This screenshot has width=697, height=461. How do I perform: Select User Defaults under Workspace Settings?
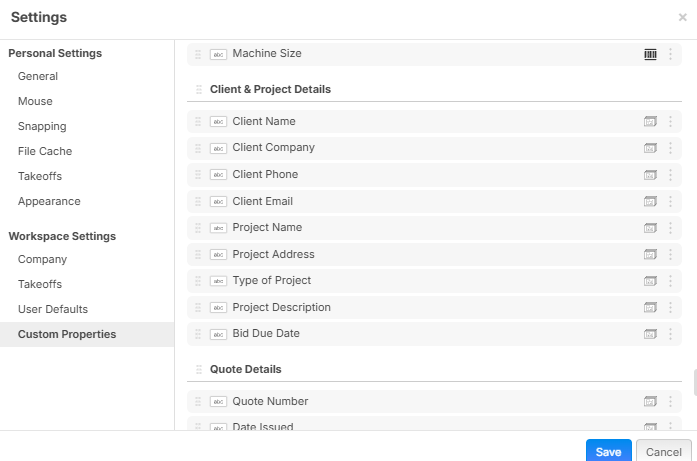coord(53,309)
